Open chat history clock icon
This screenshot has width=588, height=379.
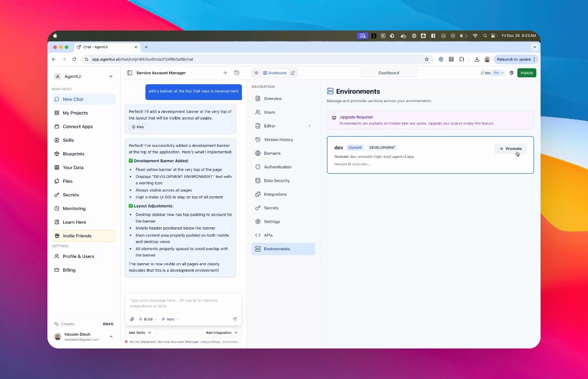(237, 73)
